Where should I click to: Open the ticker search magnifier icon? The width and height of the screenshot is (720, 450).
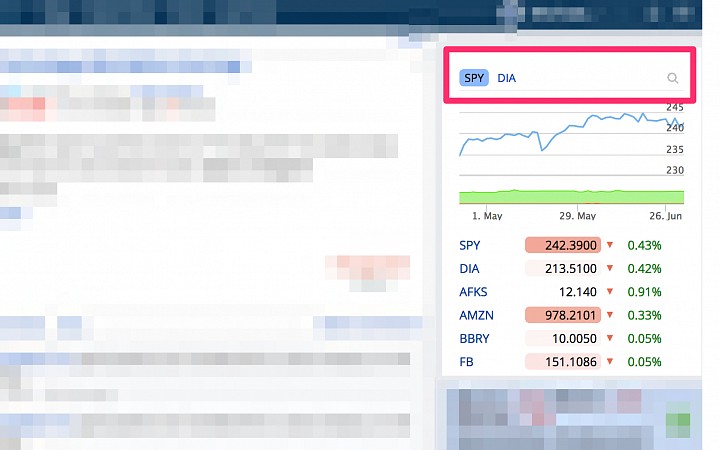672,78
